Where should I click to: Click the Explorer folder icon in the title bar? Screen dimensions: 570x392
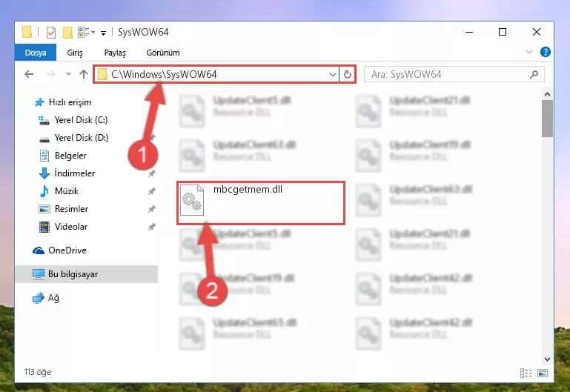coord(27,32)
